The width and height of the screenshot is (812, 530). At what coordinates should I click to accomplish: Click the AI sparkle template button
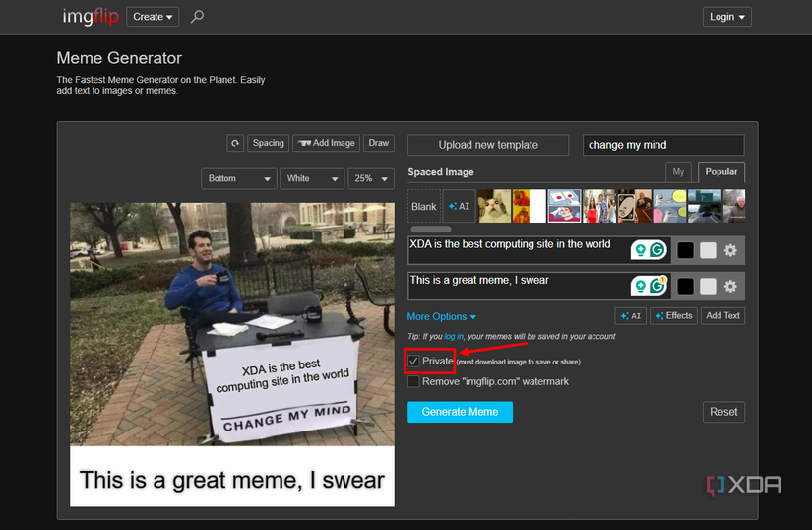click(x=460, y=206)
